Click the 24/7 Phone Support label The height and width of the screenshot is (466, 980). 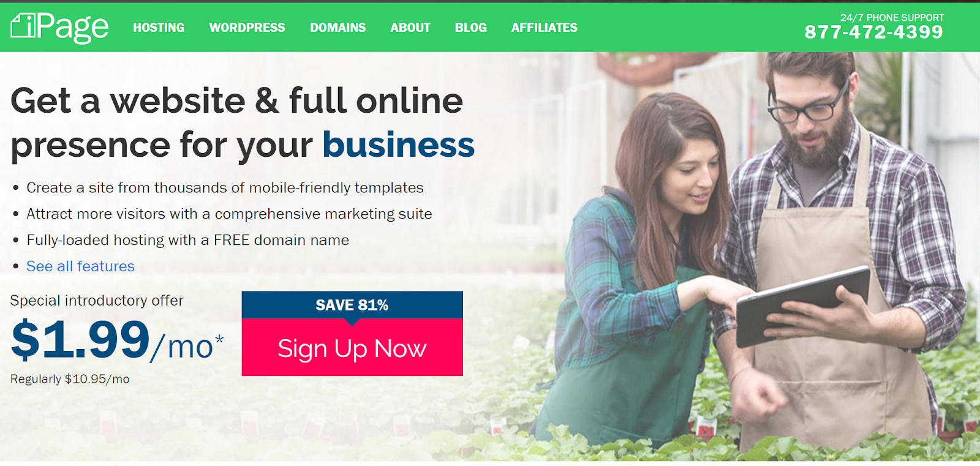pos(892,18)
